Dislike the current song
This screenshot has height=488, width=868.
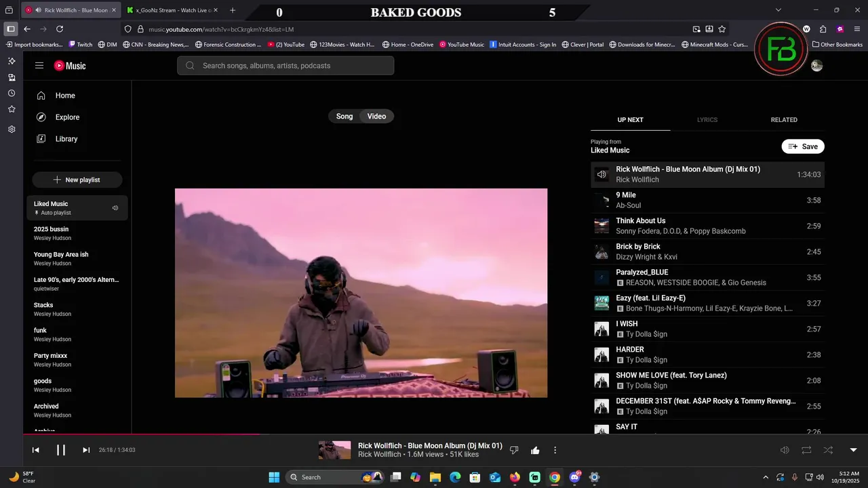[x=514, y=450]
